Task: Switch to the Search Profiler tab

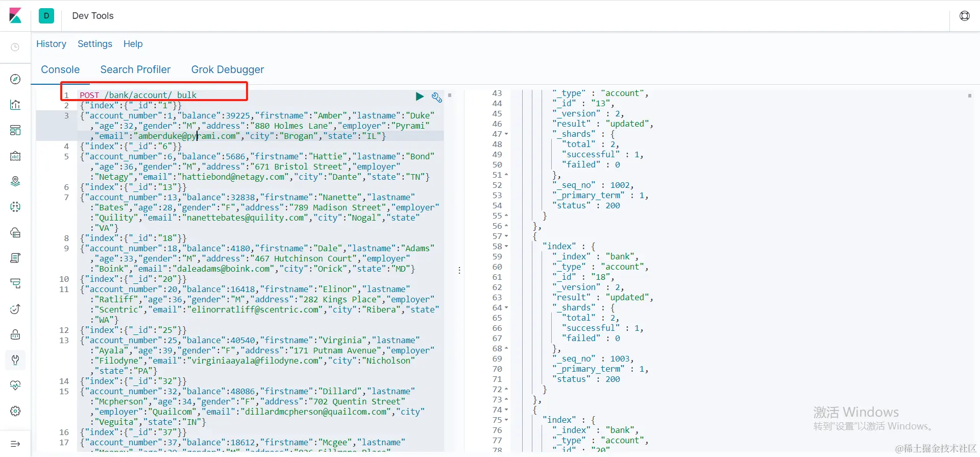Action: click(135, 69)
